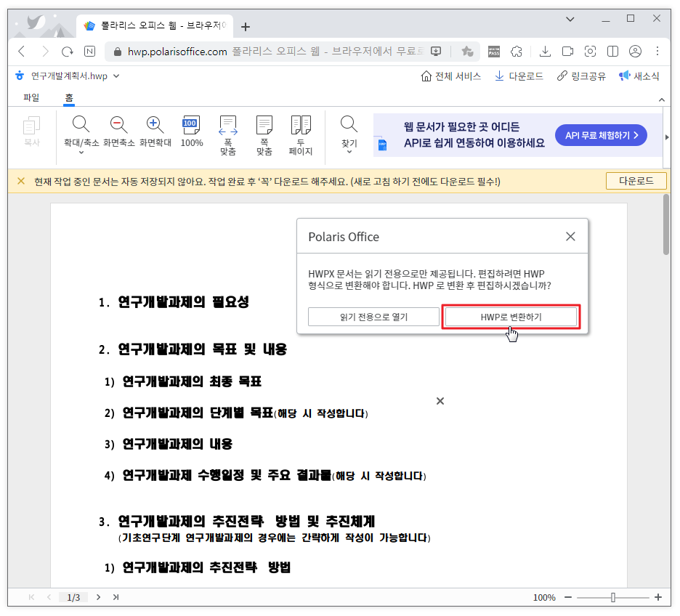Reload the page with refresh icon
680x616 pixels.
coord(68,52)
